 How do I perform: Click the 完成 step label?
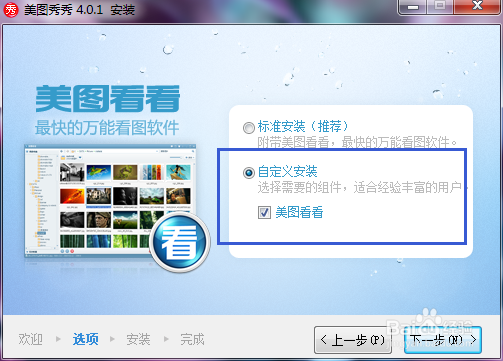point(192,339)
